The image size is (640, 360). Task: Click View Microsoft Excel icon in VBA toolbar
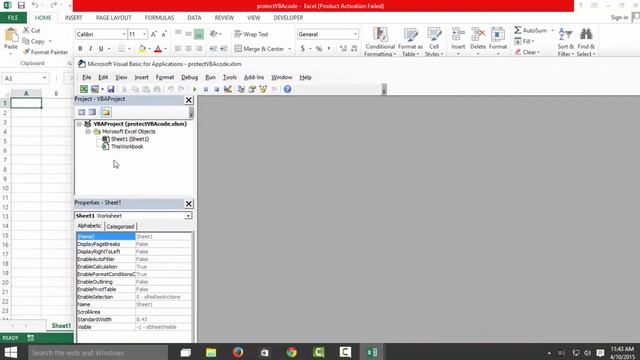tap(84, 89)
